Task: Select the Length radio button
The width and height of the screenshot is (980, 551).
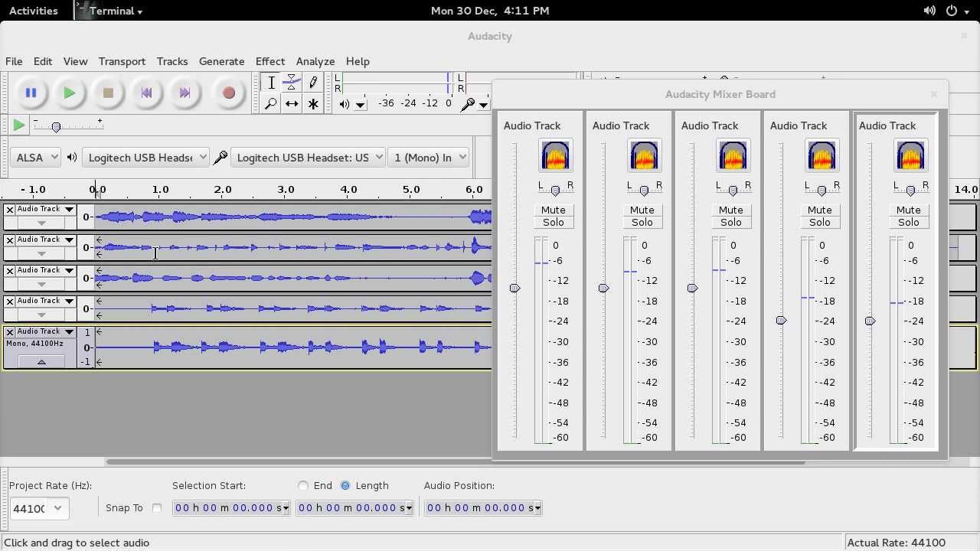Action: pyautogui.click(x=345, y=485)
